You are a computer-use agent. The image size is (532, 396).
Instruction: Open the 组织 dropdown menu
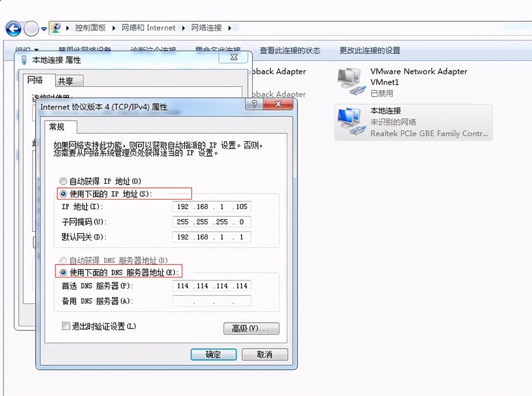point(26,49)
